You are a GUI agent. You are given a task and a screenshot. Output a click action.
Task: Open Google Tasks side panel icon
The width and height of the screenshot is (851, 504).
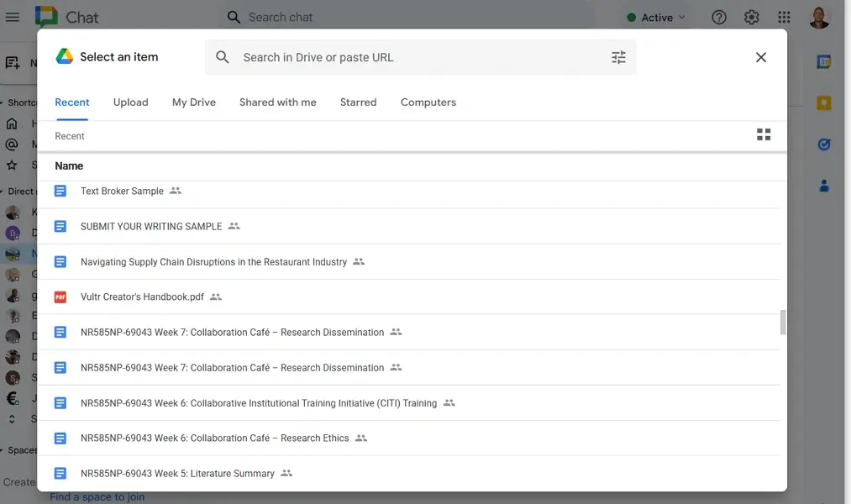point(824,144)
